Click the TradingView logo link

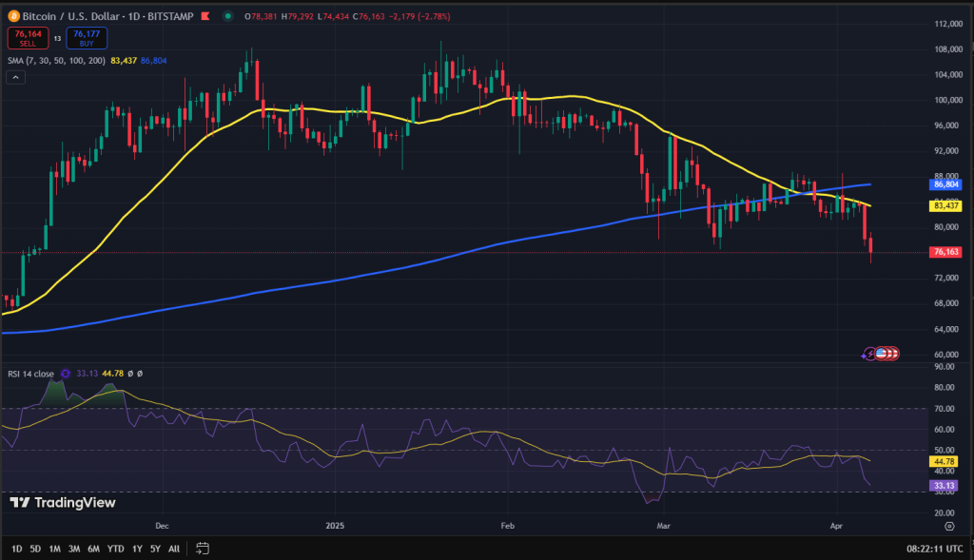(x=63, y=502)
